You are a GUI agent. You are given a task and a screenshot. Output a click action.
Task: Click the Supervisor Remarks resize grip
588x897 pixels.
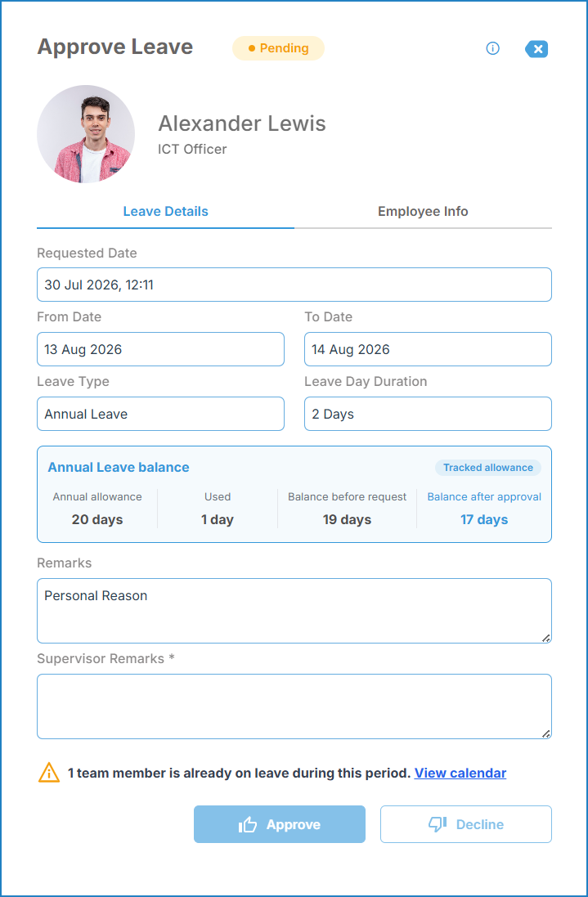546,733
